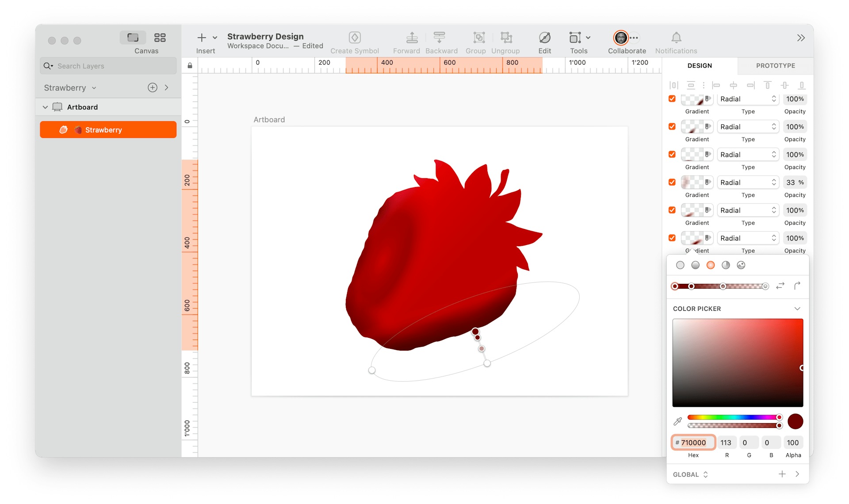Add a new page with circled plus

pos(153,88)
